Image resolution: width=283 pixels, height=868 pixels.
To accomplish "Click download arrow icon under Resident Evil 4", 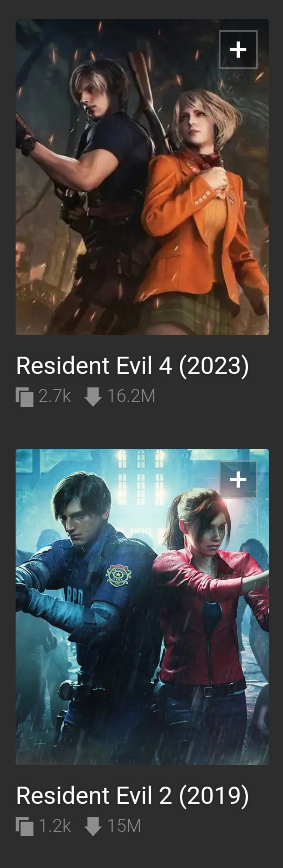I will click(x=93, y=397).
